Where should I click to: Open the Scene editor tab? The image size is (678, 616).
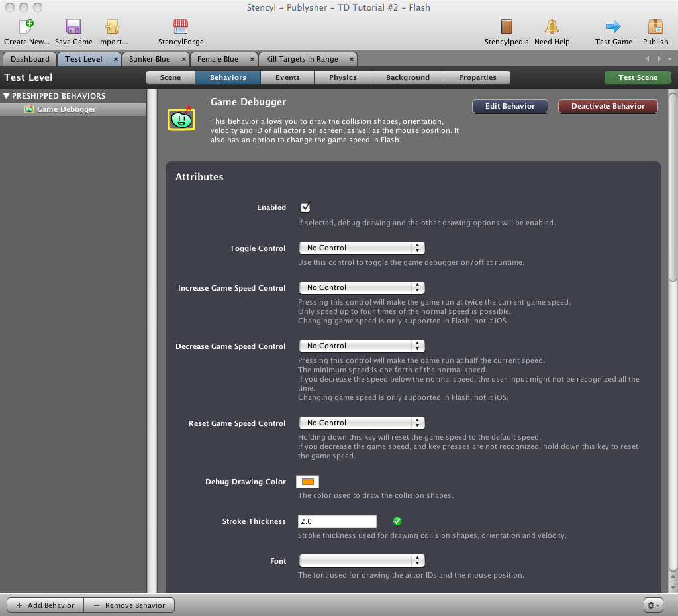click(x=170, y=77)
